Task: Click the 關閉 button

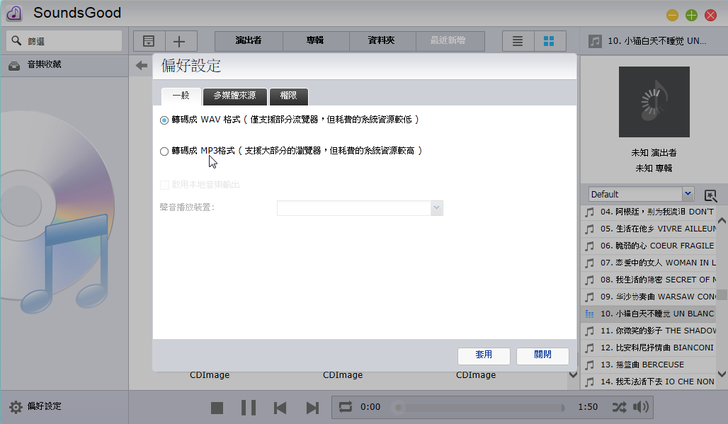Action: pos(542,355)
